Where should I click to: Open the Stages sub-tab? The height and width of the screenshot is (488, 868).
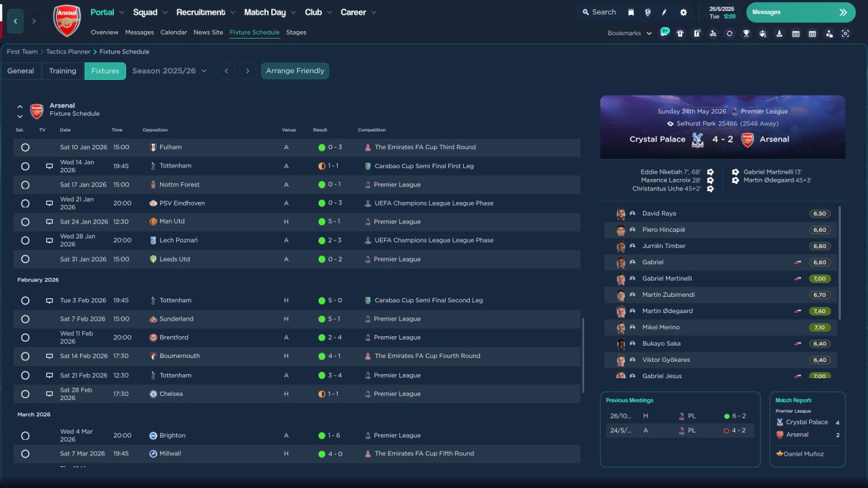click(x=296, y=33)
